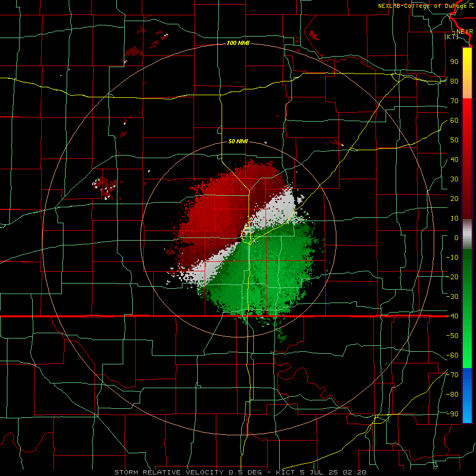This screenshot has height=476, width=476.
Task: Click the 0 value on velocity scale
Action: pyautogui.click(x=456, y=238)
